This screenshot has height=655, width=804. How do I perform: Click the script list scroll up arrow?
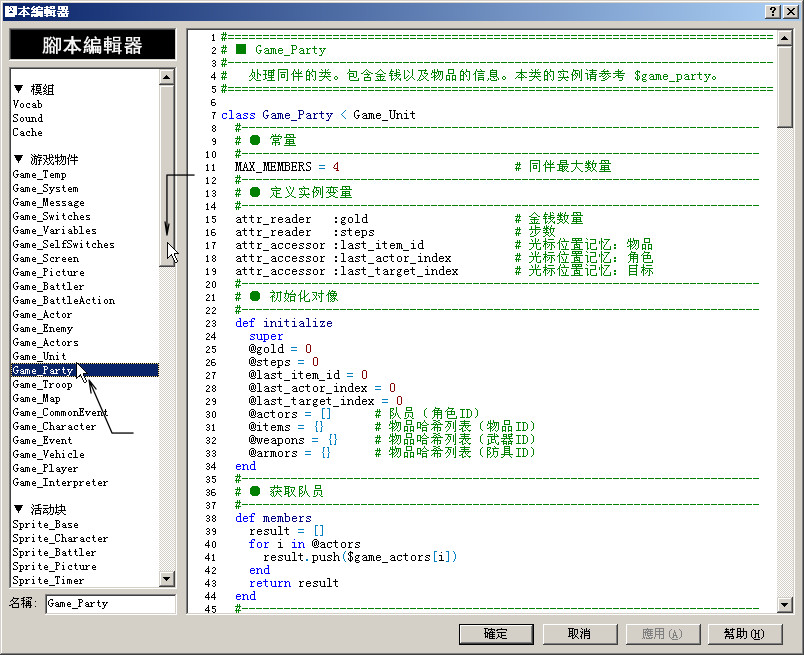[x=167, y=77]
